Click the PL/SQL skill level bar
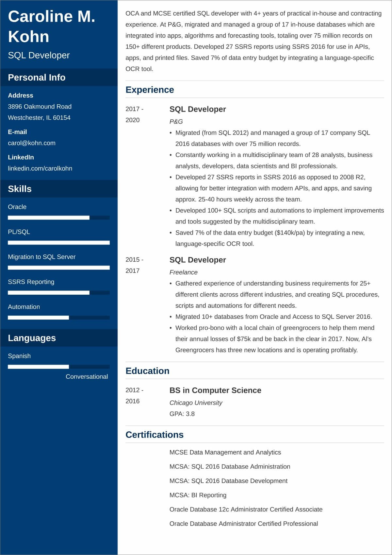This screenshot has height=555, width=392. click(59, 243)
